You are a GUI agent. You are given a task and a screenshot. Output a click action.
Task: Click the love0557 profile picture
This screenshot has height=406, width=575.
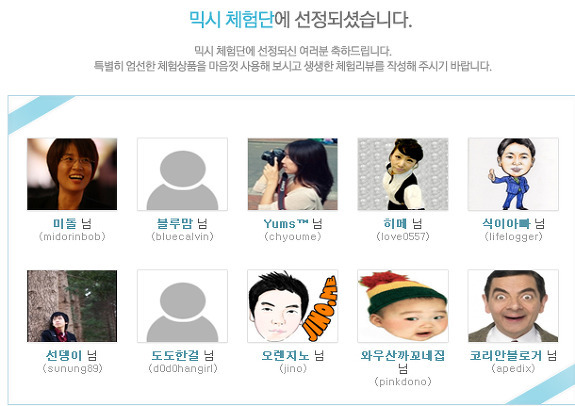tap(403, 174)
